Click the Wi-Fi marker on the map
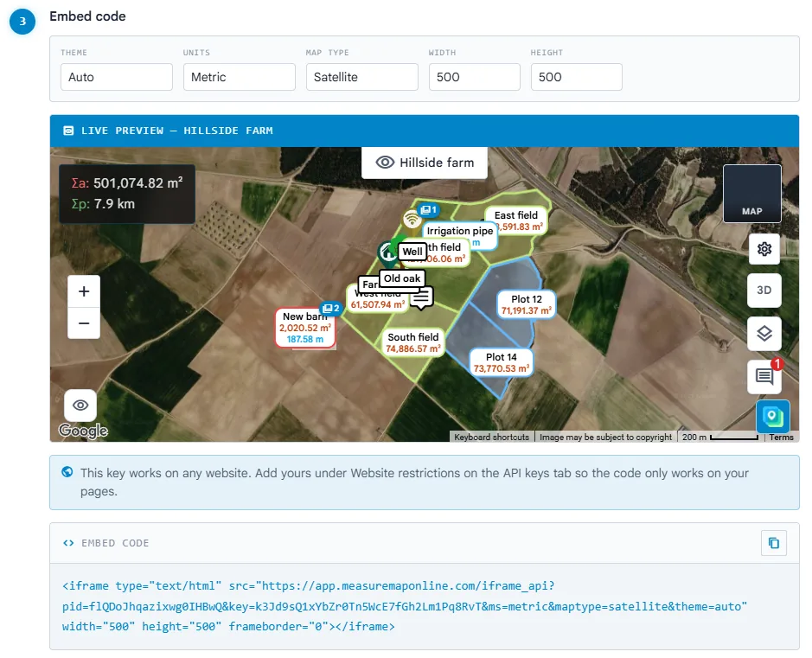 412,219
